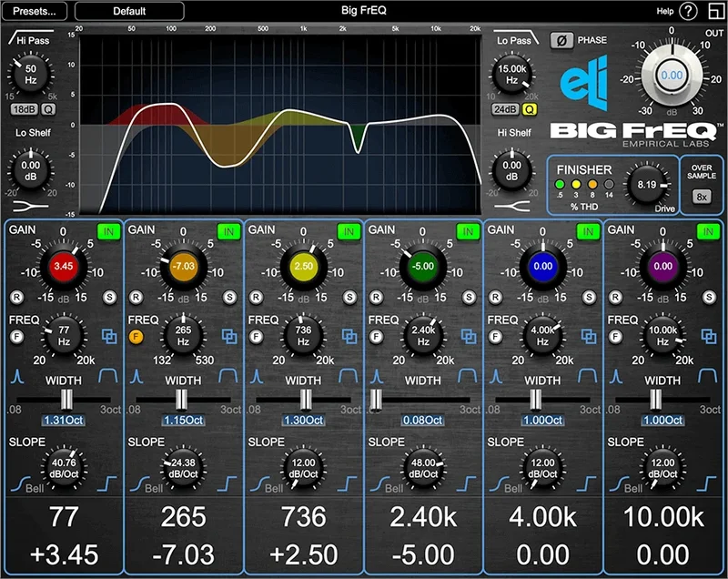
Task: Toggle the IN button of the 2.40k band
Action: (x=468, y=232)
